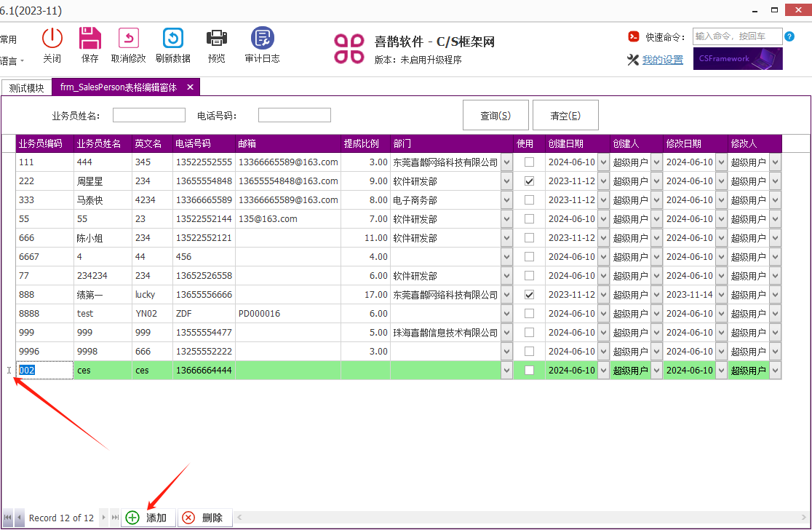812x530 pixels.
Task: Click the tools icon beside 我的设置
Action: click(x=633, y=60)
